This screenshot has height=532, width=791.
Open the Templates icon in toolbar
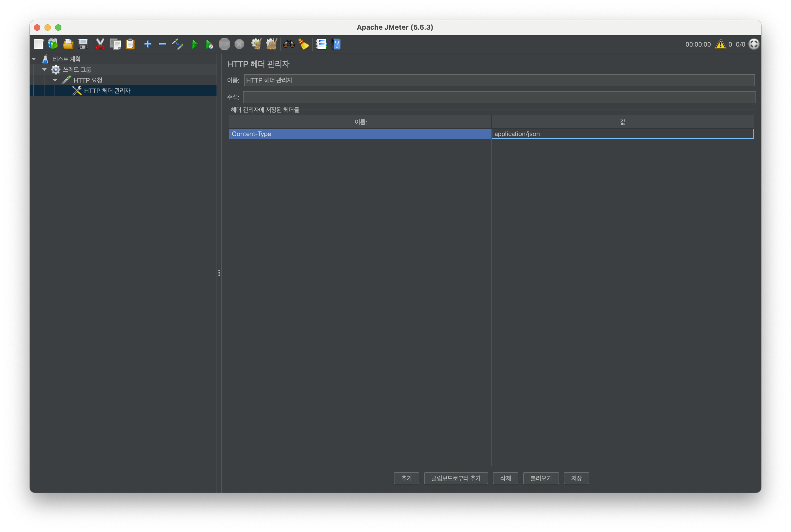tap(53, 44)
